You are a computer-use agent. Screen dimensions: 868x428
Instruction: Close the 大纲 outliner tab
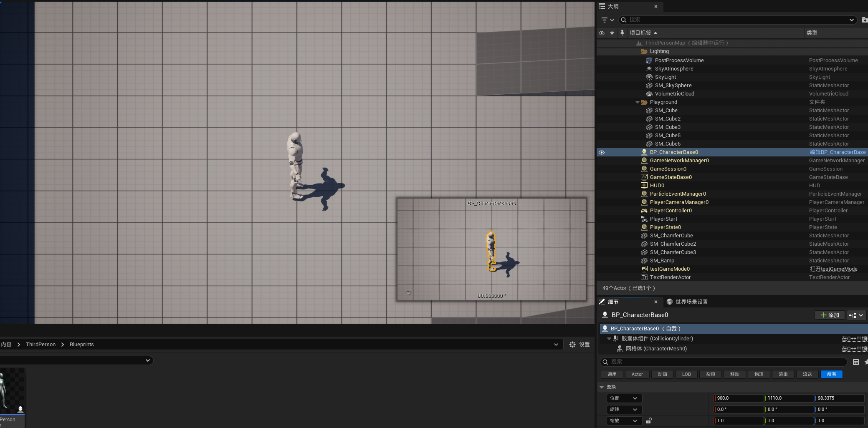click(656, 7)
